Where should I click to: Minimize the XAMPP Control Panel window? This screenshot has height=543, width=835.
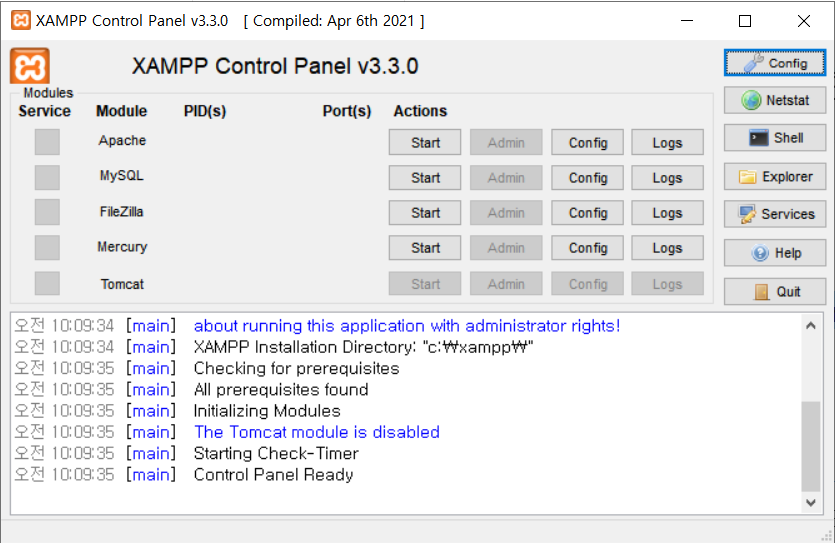pos(687,21)
